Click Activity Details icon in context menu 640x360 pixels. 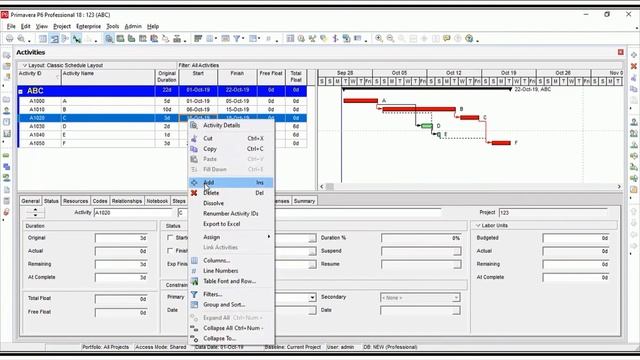point(194,125)
